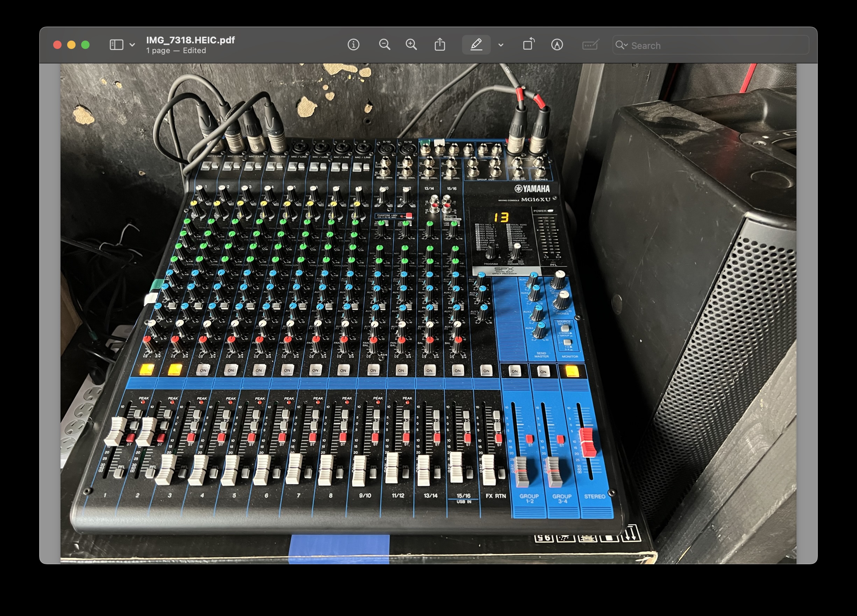Click the IMG_7318.HEIC.pdf window title

click(190, 40)
